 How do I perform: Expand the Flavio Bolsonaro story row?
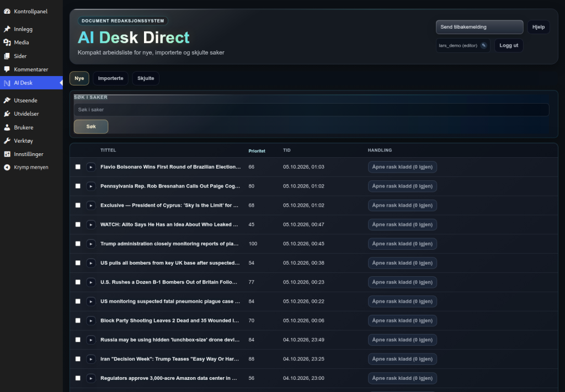pyautogui.click(x=91, y=167)
